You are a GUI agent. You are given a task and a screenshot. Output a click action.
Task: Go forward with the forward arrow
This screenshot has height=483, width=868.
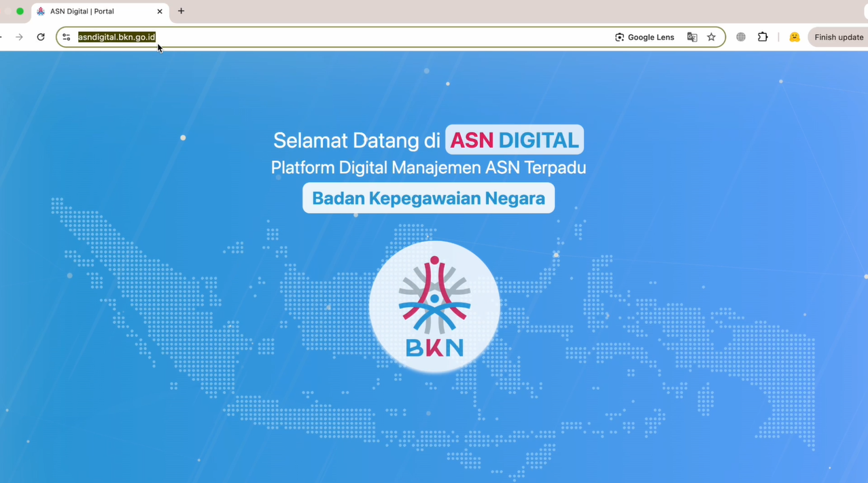point(19,37)
